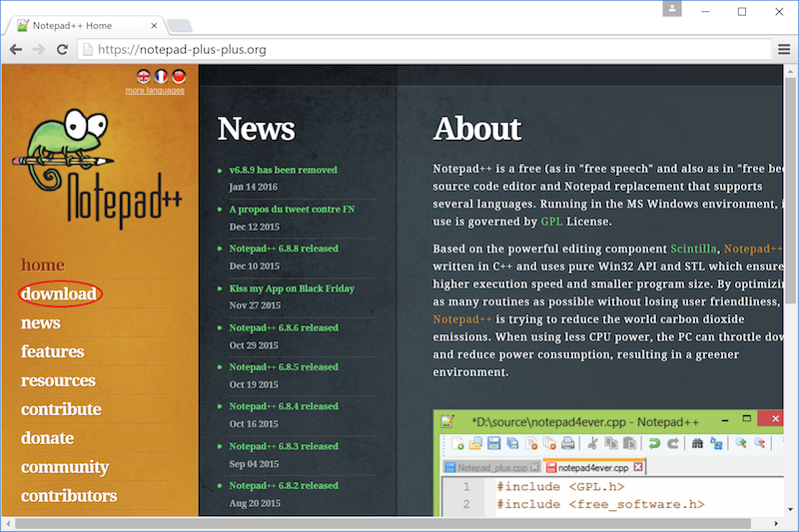Open 'Kiss my App on Black Friday' article
Image resolution: width=799 pixels, height=532 pixels.
point(292,288)
